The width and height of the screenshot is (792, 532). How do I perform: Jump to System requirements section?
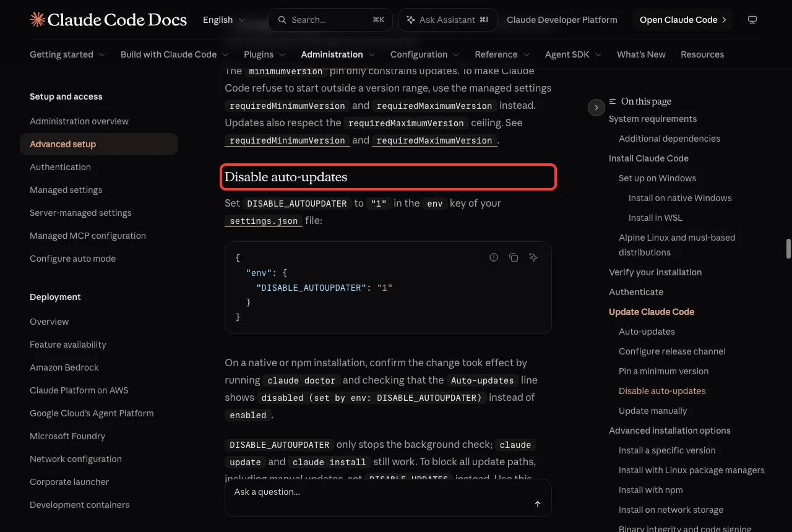[653, 119]
